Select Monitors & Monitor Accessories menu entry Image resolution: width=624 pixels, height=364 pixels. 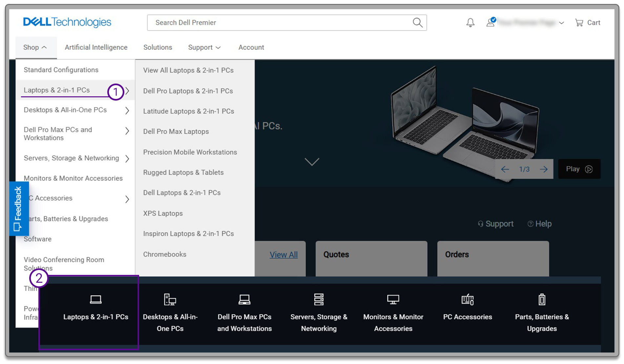(x=73, y=178)
